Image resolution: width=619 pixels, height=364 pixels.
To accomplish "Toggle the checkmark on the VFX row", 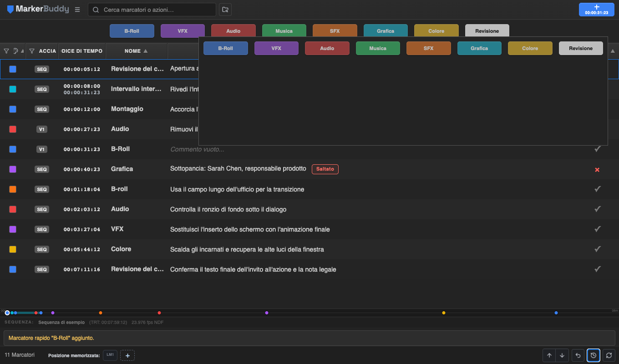I will [x=598, y=229].
